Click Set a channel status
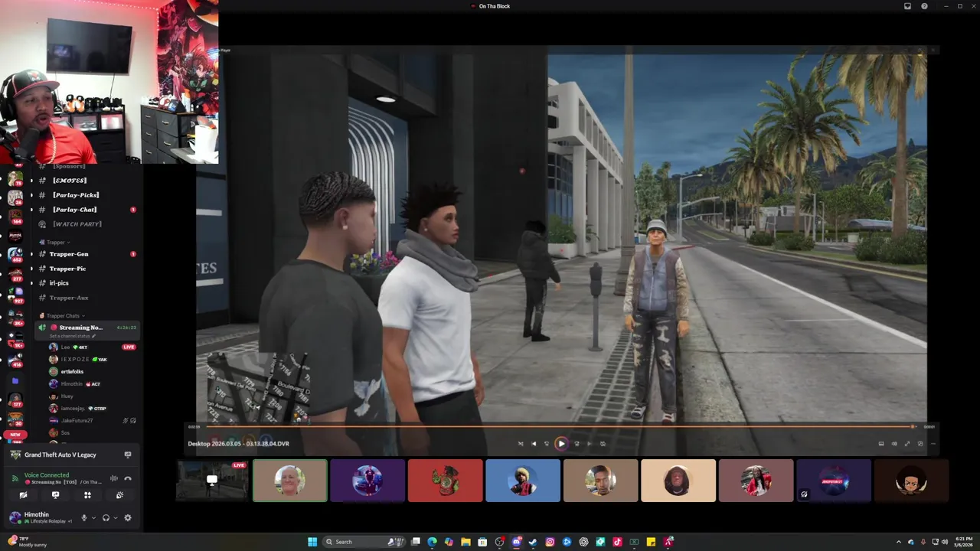Screen dimensions: 980x551 point(73,336)
